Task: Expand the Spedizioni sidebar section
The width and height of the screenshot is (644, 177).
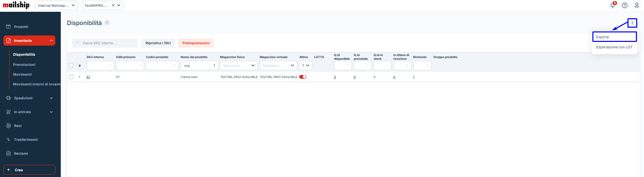Action: click(51, 98)
